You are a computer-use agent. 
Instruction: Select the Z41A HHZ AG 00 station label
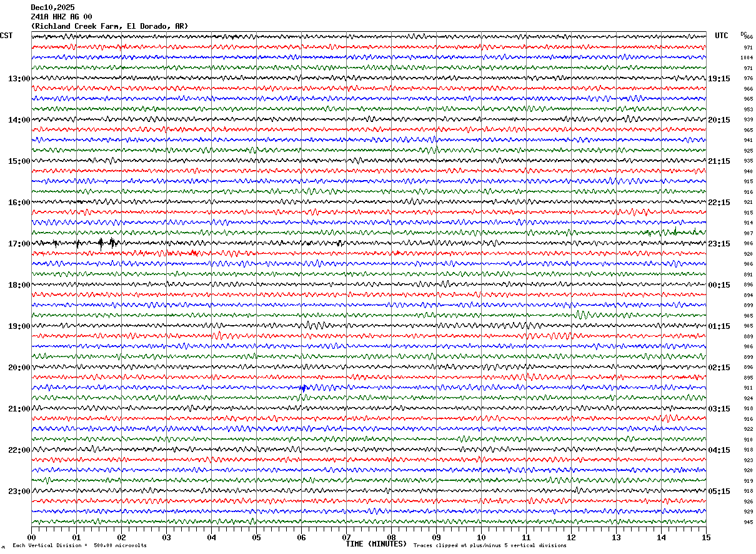coord(61,17)
